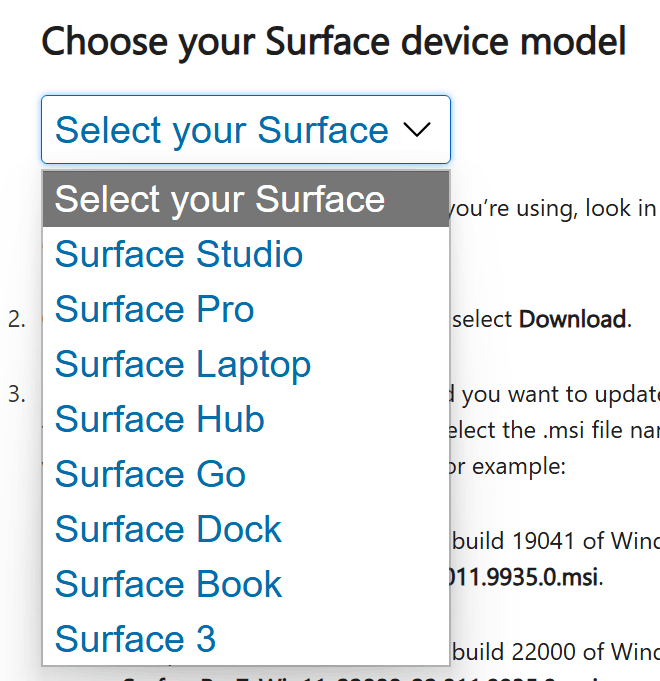The height and width of the screenshot is (681, 660).
Task: Click the chevron arrow on the Surface dropdown
Action: 415,130
